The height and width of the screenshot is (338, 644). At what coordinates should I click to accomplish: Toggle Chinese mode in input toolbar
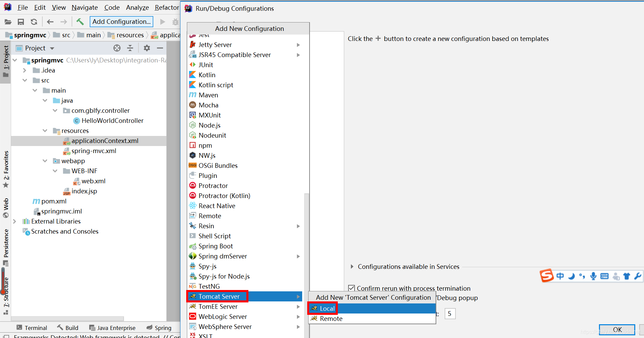pos(560,276)
